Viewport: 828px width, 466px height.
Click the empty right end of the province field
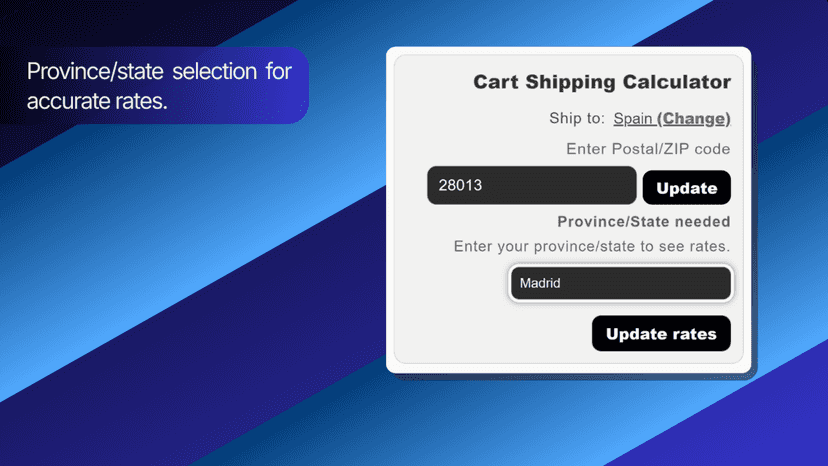676,283
